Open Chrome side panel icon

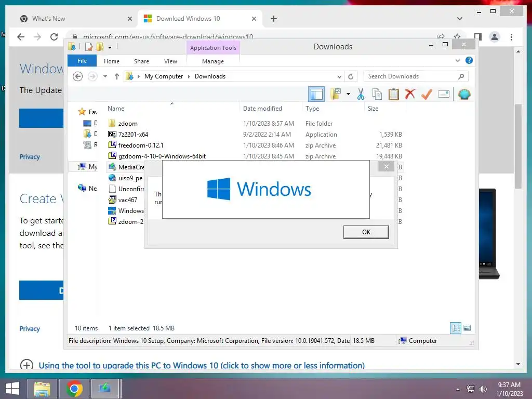click(x=478, y=37)
